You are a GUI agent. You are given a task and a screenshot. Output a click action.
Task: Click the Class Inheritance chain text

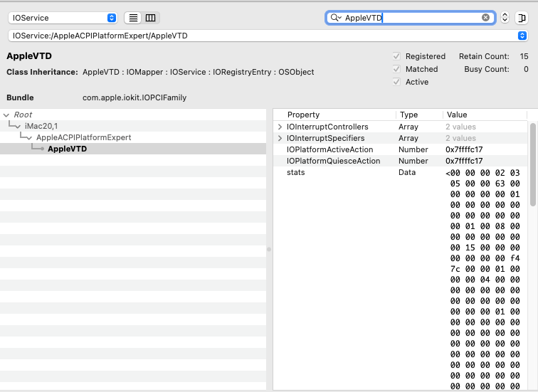coord(199,72)
